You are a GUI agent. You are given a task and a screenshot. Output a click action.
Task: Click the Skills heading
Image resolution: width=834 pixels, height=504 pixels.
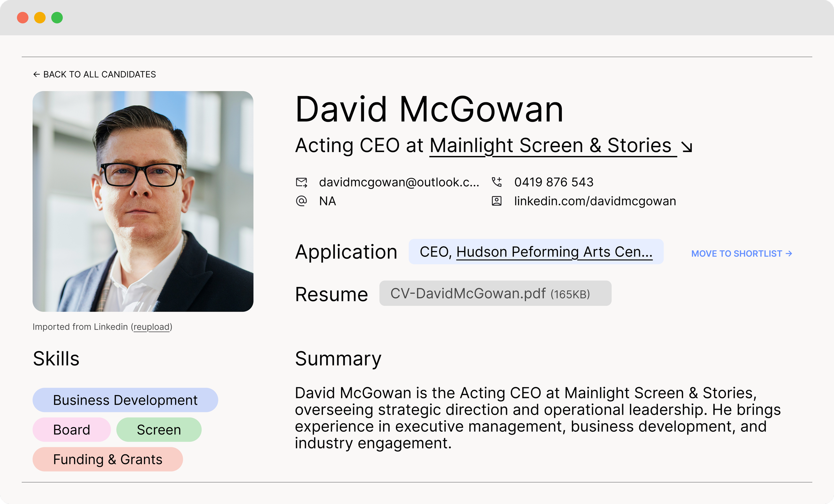pos(56,359)
